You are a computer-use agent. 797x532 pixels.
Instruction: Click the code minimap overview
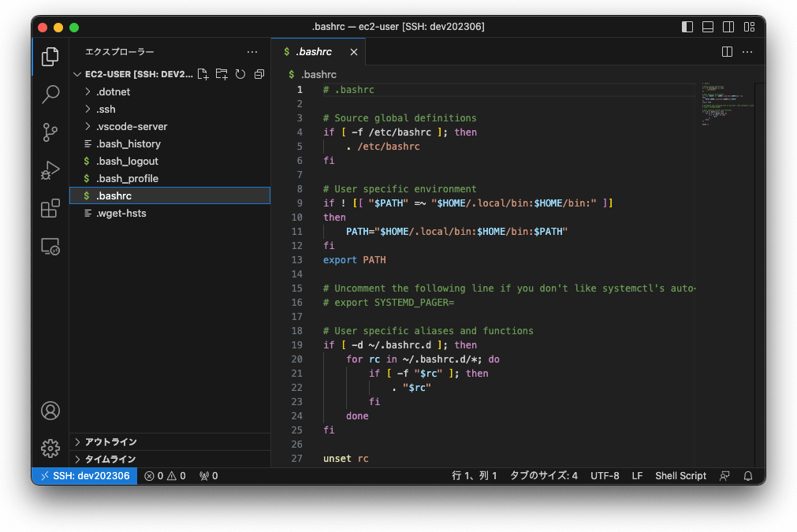[x=727, y=104]
